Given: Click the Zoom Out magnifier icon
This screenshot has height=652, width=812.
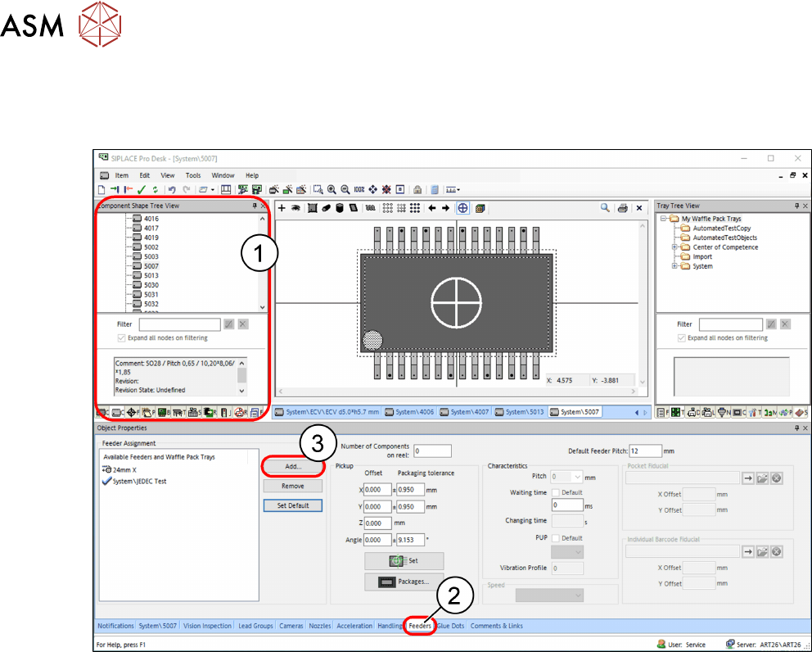Looking at the screenshot, I should 345,190.
